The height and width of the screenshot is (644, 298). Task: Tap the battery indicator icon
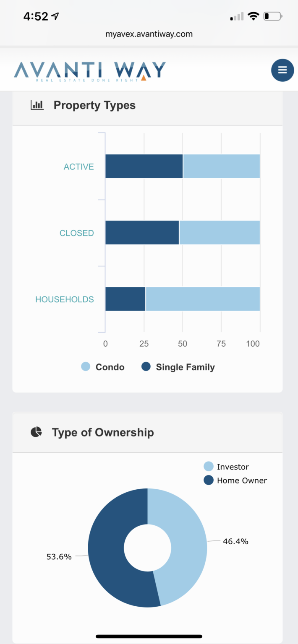(273, 16)
